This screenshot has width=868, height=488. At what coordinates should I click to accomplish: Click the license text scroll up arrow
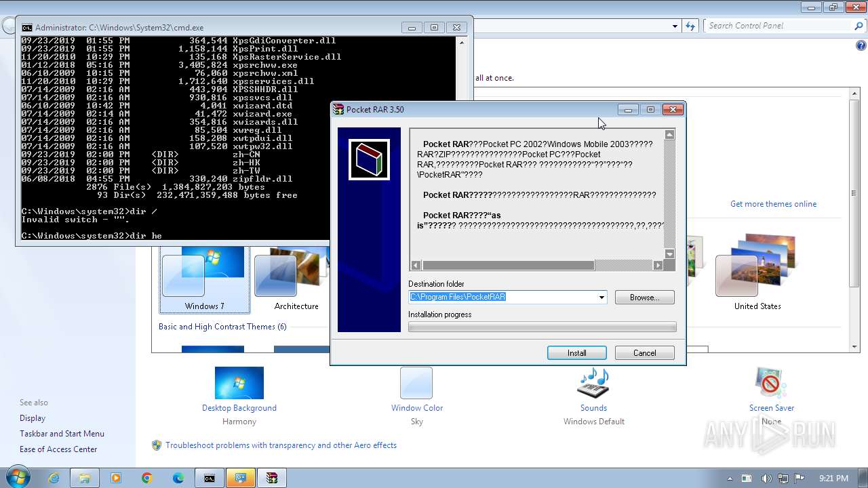[669, 134]
